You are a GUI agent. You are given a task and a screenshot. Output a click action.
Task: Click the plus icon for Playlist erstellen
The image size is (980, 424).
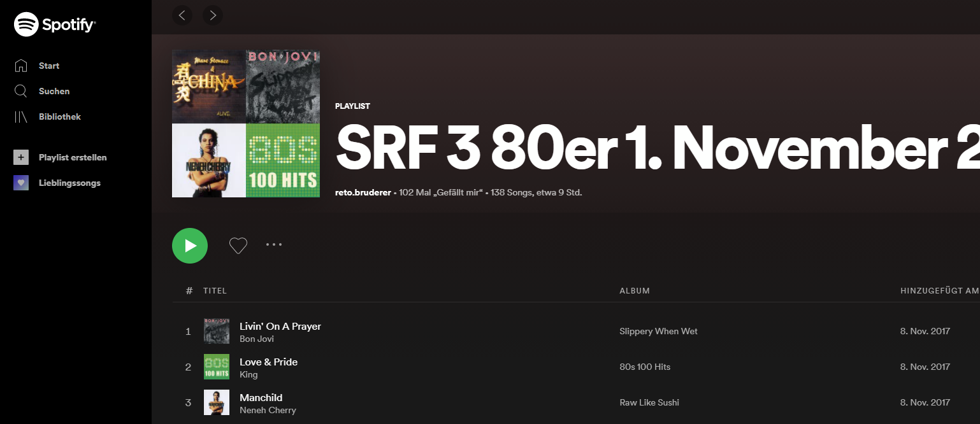tap(21, 157)
